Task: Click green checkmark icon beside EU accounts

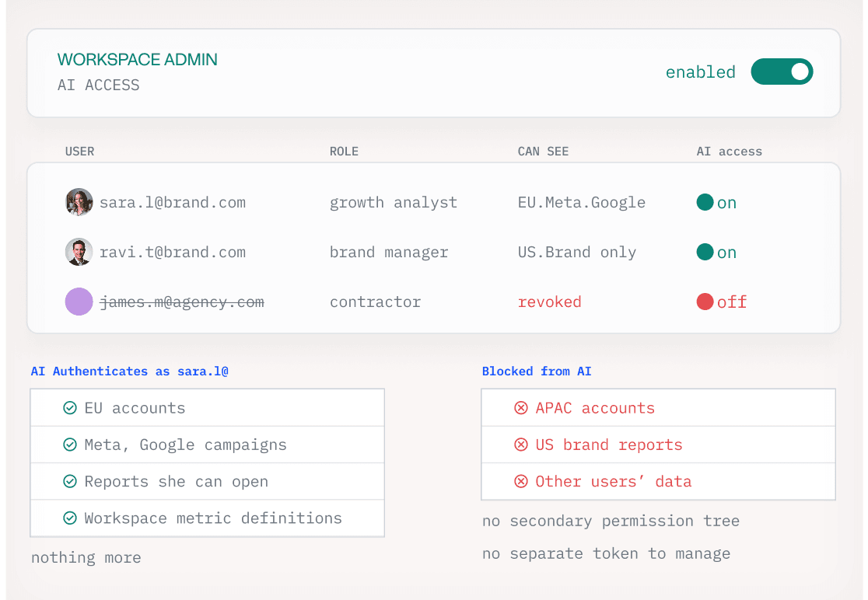Action: 70,407
